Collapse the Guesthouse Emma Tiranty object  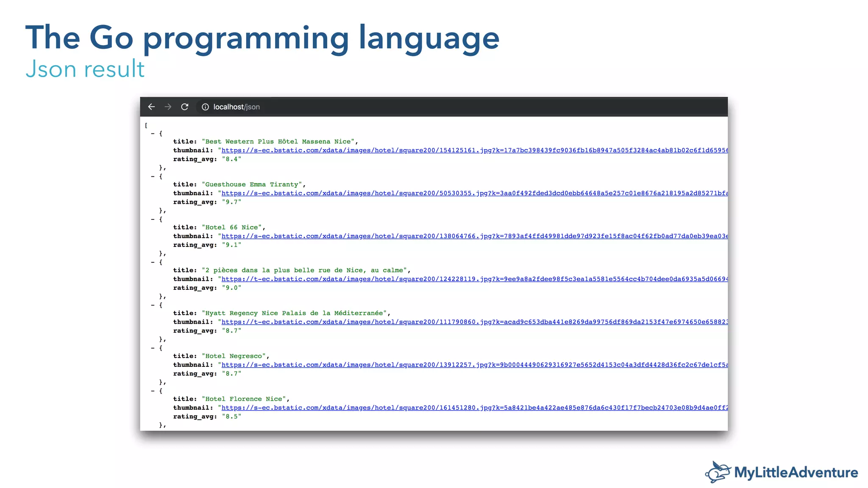point(153,176)
